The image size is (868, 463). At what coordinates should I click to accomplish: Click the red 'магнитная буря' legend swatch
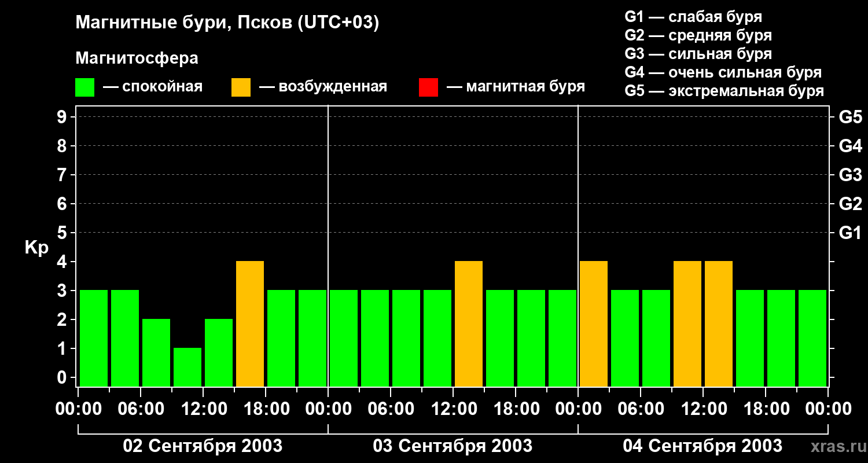(x=428, y=87)
